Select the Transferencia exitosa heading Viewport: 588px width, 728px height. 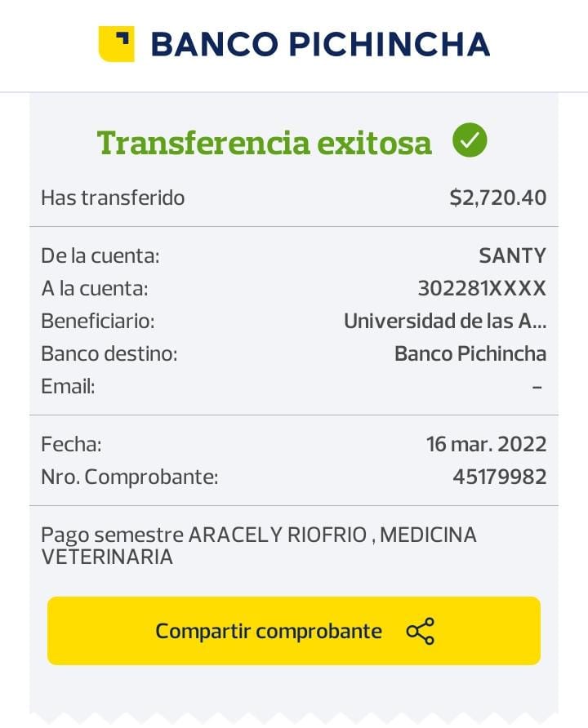[x=264, y=143]
